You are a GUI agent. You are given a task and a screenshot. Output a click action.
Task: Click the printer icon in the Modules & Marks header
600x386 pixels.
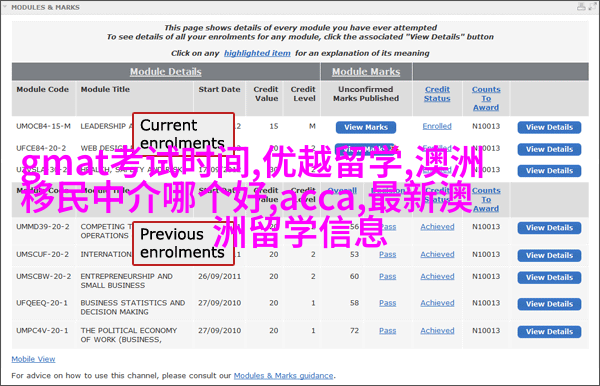[581, 7]
